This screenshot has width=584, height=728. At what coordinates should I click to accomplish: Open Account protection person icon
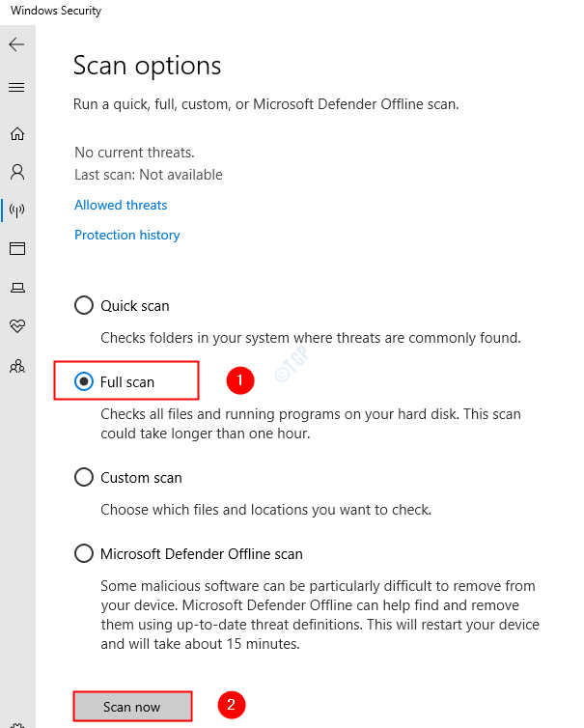tap(17, 172)
